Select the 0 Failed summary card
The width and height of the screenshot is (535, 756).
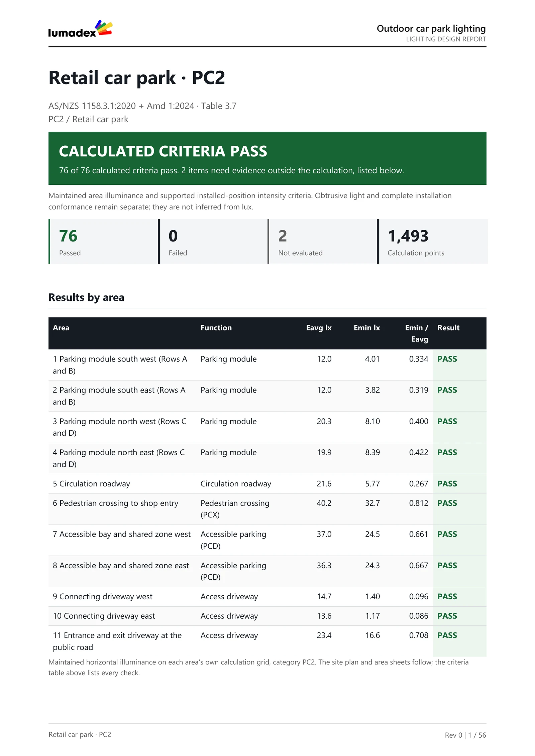(213, 241)
